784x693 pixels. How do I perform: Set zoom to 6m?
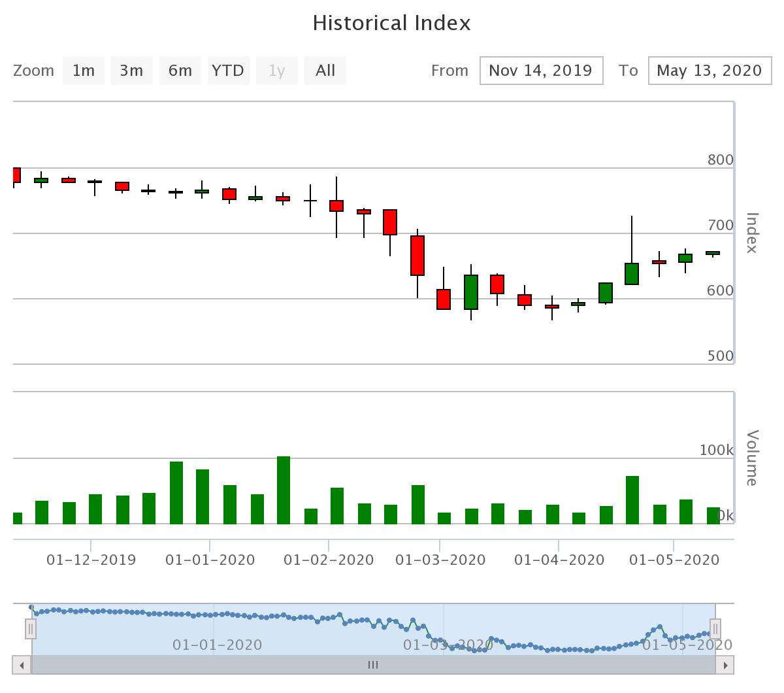coord(180,71)
